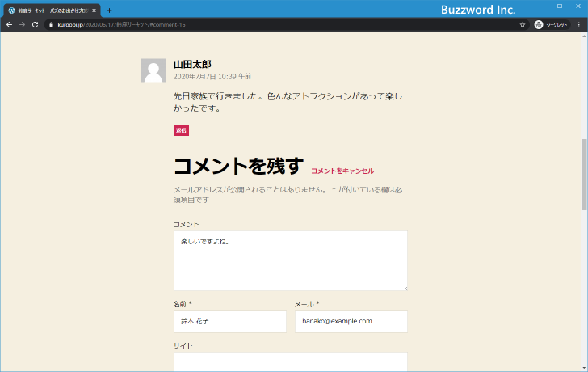The height and width of the screenshot is (372, 588).
Task: Click the シークレット incognito label
Action: (556, 25)
